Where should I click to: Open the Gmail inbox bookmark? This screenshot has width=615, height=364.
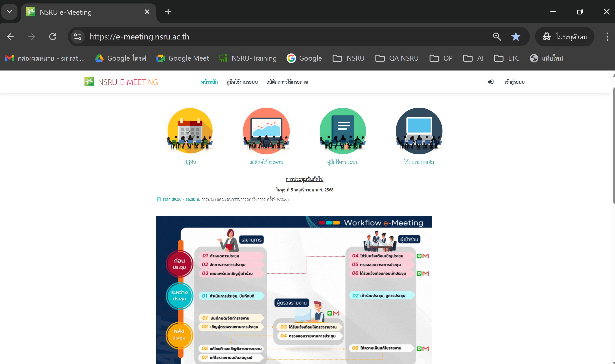[45, 58]
